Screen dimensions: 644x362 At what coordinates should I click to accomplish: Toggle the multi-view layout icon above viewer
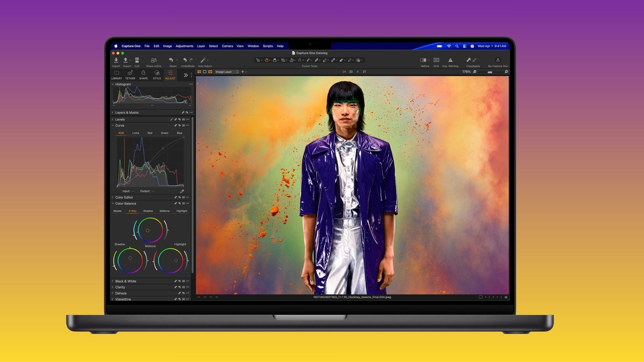click(x=200, y=72)
